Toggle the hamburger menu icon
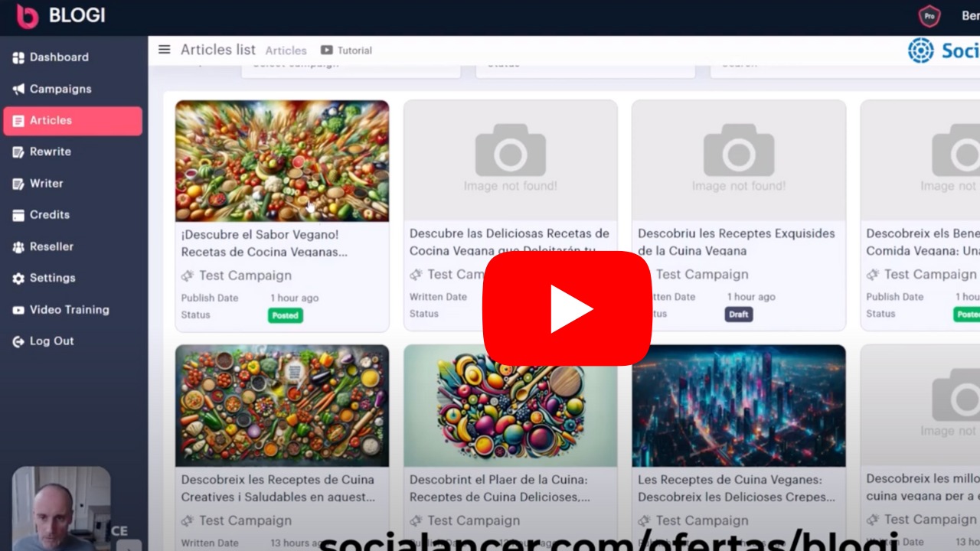 164,50
